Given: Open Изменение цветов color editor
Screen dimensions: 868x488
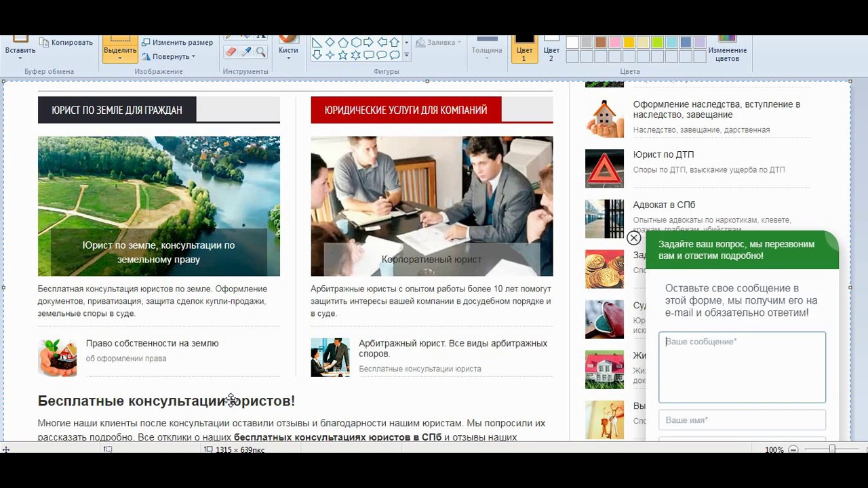Looking at the screenshot, I should coord(727,49).
